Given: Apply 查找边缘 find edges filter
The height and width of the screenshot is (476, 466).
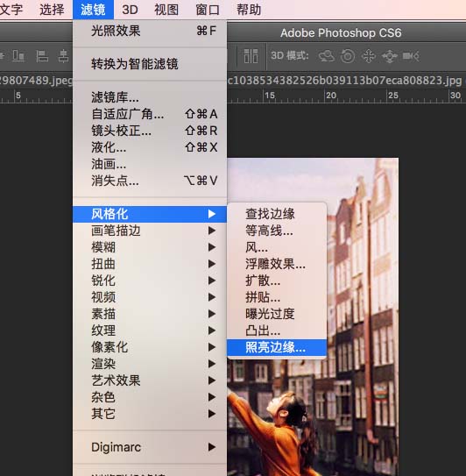Looking at the screenshot, I should coord(277,214).
